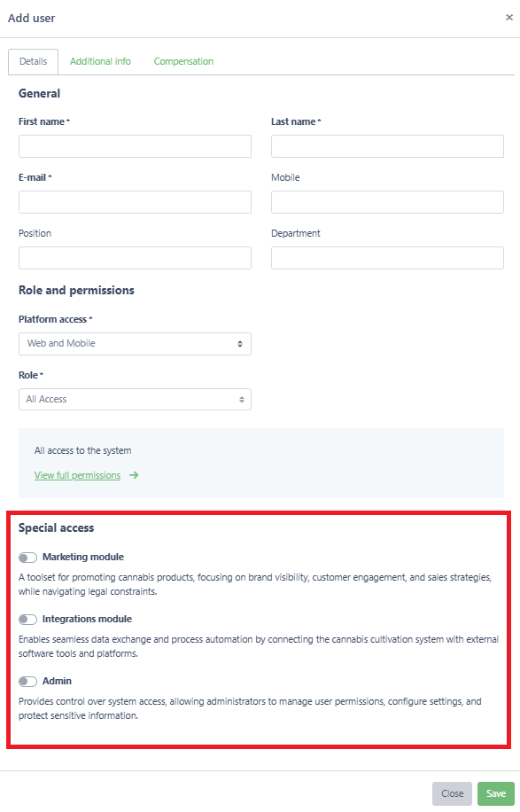Switch to the Additional info tab
Screen dimensions: 520x812
100,61
